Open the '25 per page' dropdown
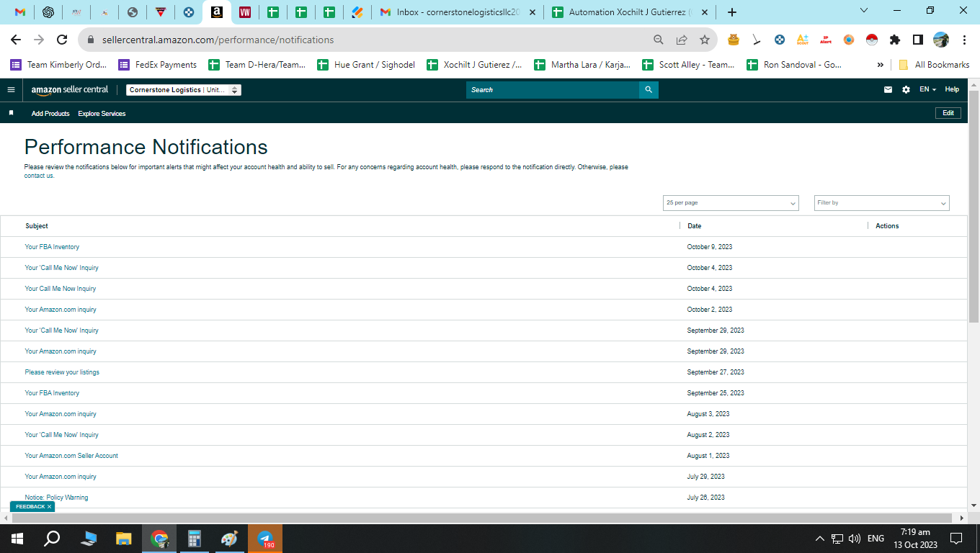 click(731, 203)
